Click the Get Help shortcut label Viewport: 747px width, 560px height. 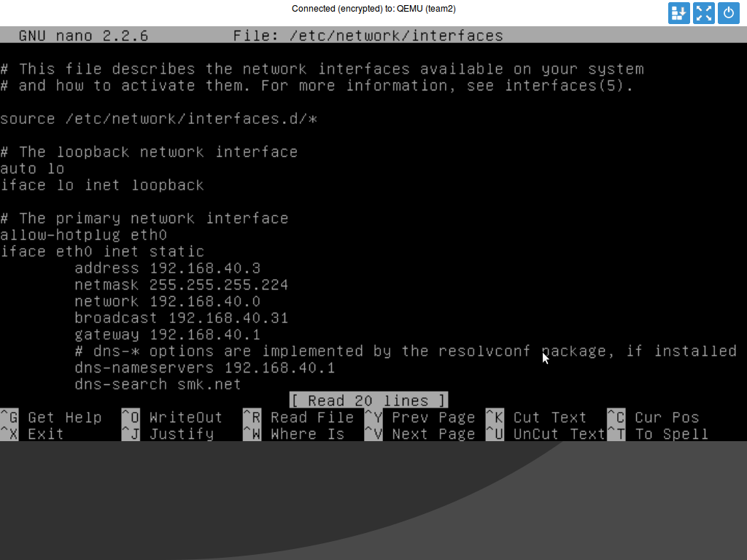click(64, 417)
